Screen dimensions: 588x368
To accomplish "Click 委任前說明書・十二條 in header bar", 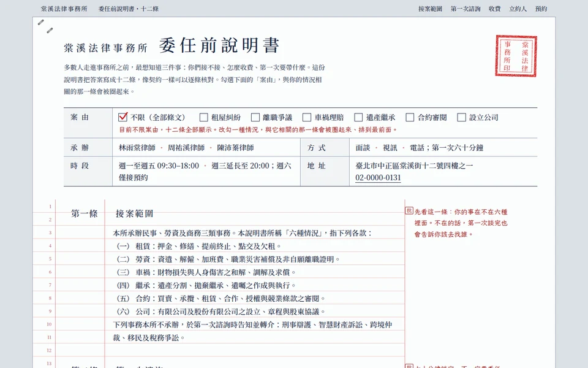I will 128,9.
